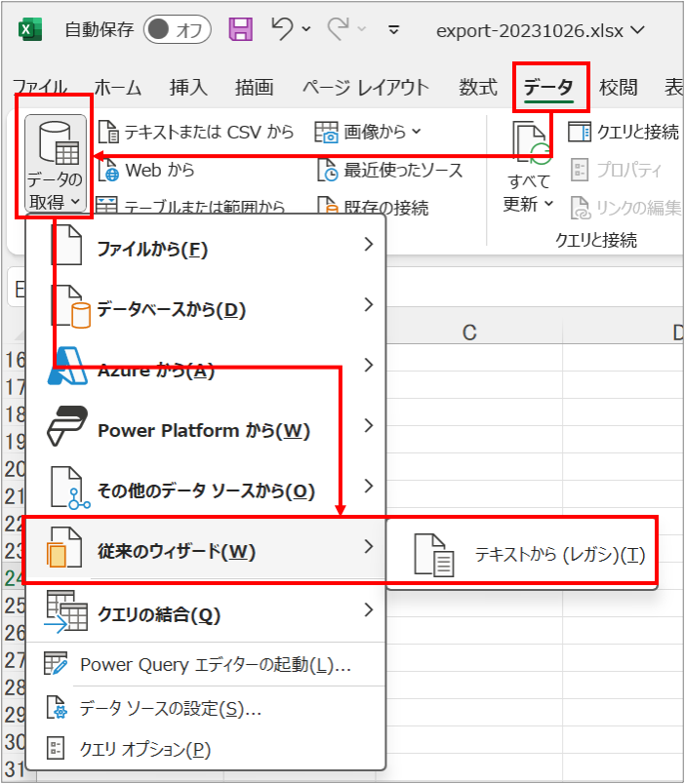Screen dimensions: 685x784
Task: Click the 画像から camera table icon
Action: point(326,132)
